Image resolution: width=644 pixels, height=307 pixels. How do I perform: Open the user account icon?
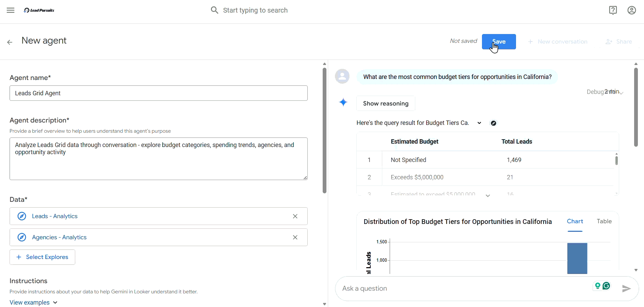[x=632, y=10]
